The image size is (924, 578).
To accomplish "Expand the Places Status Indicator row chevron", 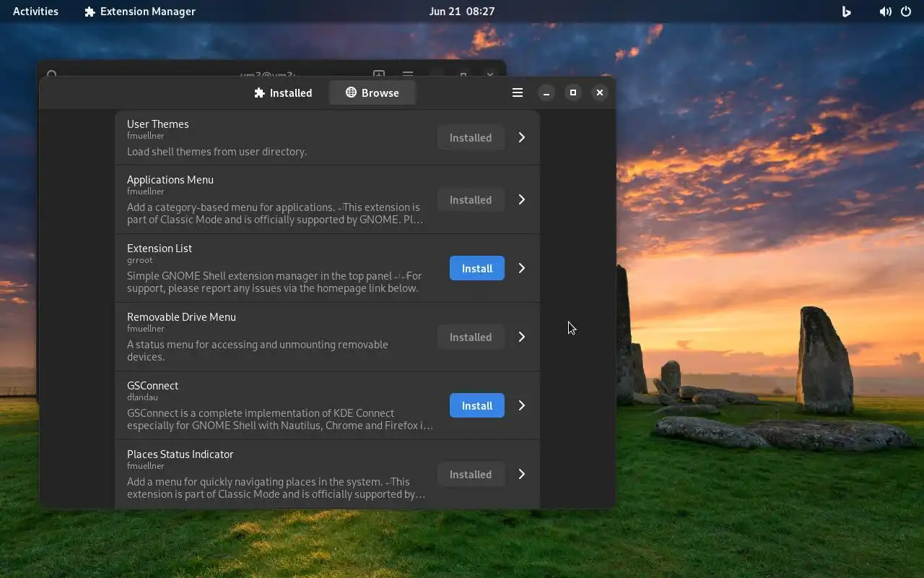I will pos(522,474).
